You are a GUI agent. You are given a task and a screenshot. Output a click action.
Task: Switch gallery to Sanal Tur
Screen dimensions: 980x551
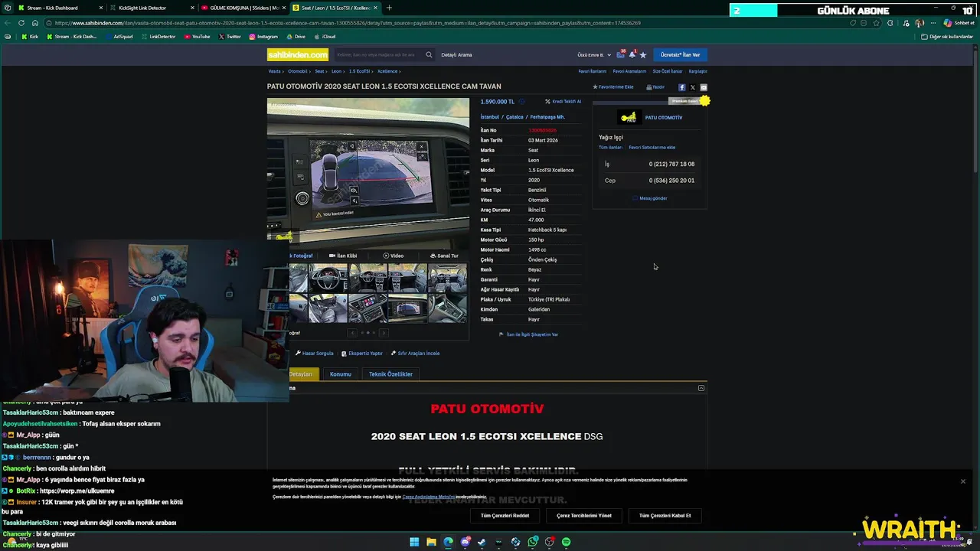click(x=444, y=256)
